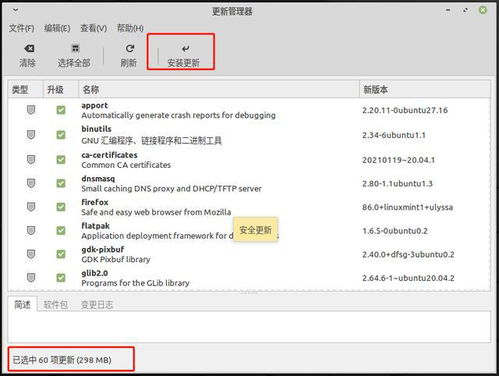This screenshot has height=376, width=499.
Task: Click the pane divider handle below the list
Action: click(x=249, y=292)
